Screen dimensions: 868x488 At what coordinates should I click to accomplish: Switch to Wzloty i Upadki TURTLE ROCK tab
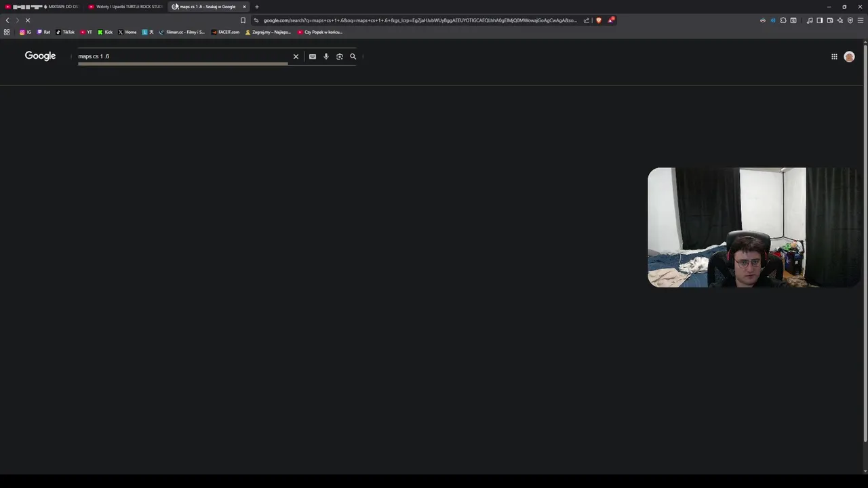[126, 7]
